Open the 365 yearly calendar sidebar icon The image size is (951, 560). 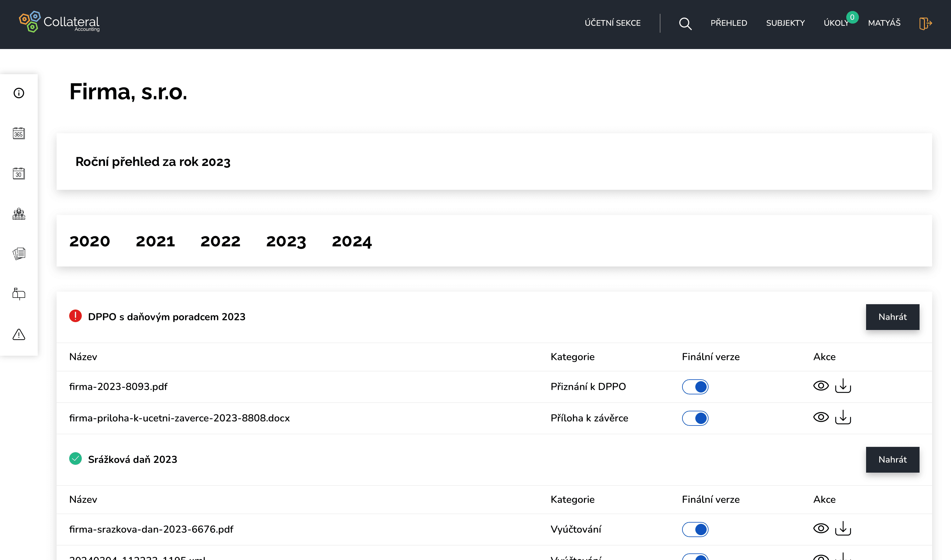point(19,133)
